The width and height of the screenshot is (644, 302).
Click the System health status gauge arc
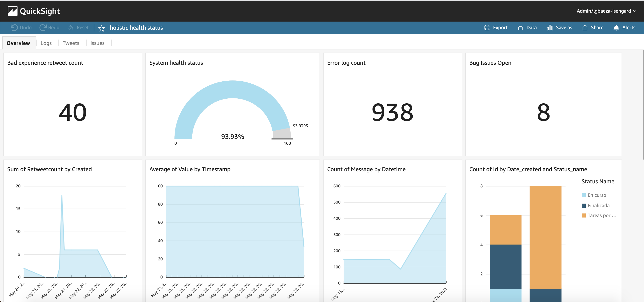coord(232,89)
